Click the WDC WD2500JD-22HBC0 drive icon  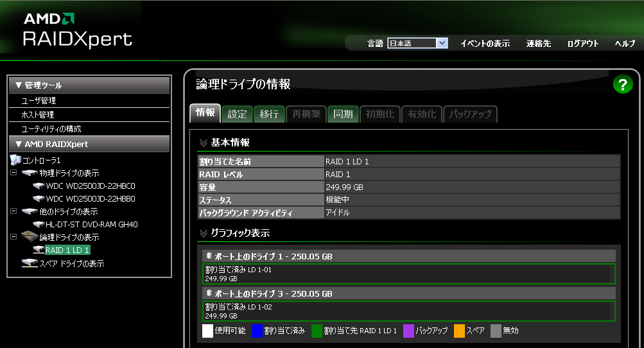[x=39, y=186]
